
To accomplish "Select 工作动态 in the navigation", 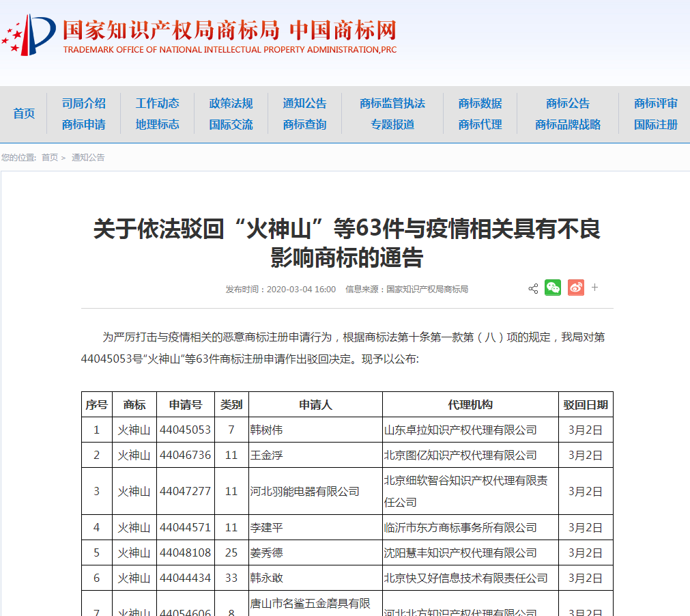I will [157, 103].
